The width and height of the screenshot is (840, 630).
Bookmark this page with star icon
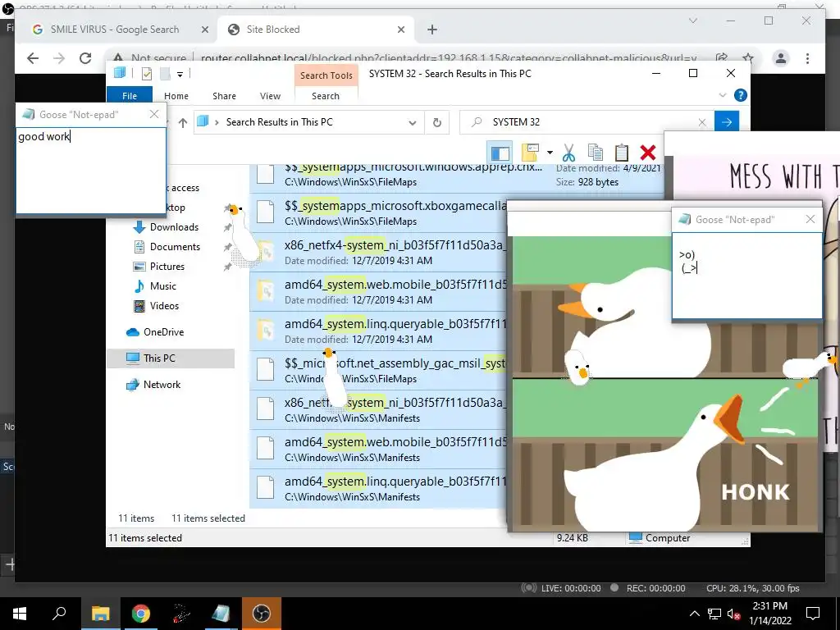(748, 58)
